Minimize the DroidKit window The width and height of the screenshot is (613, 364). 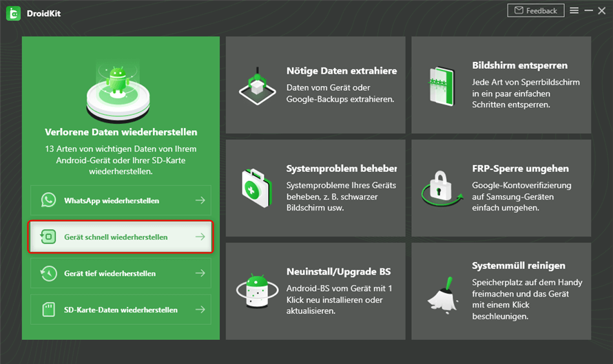(588, 10)
